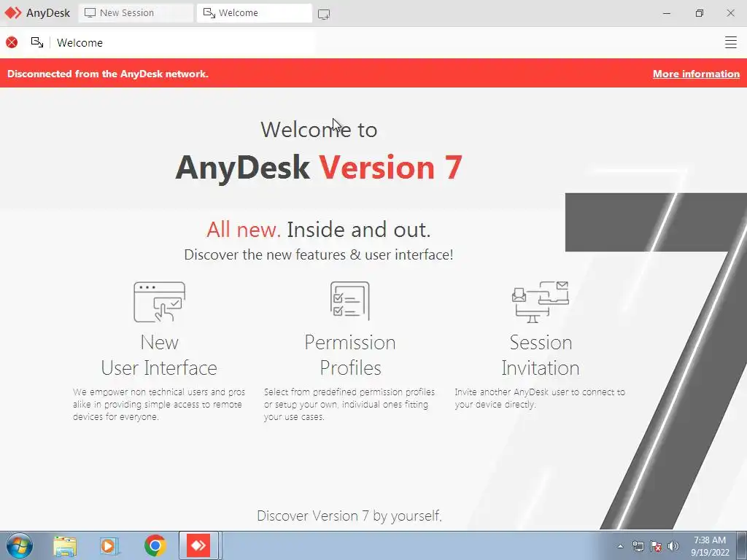The height and width of the screenshot is (560, 747).
Task: Open Windows Explorer from the taskbar
Action: click(x=65, y=546)
